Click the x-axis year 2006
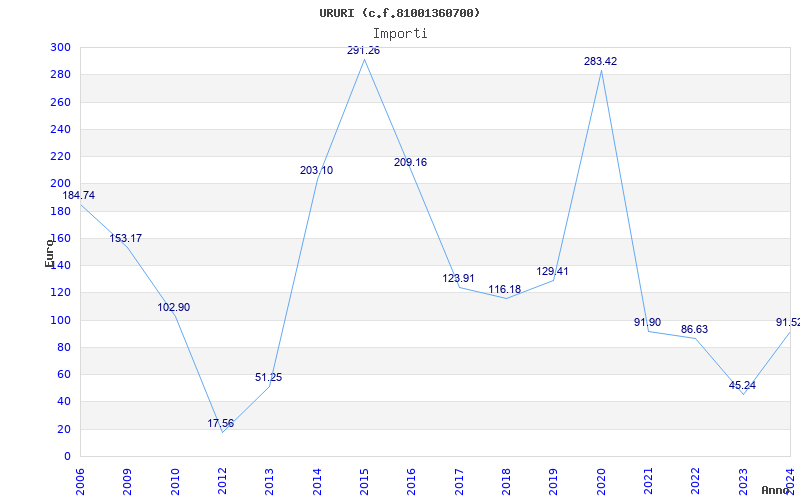 pos(80,482)
